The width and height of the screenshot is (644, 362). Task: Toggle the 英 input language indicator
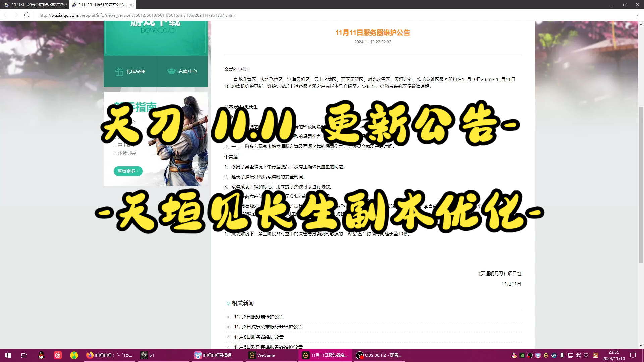[x=586, y=355]
